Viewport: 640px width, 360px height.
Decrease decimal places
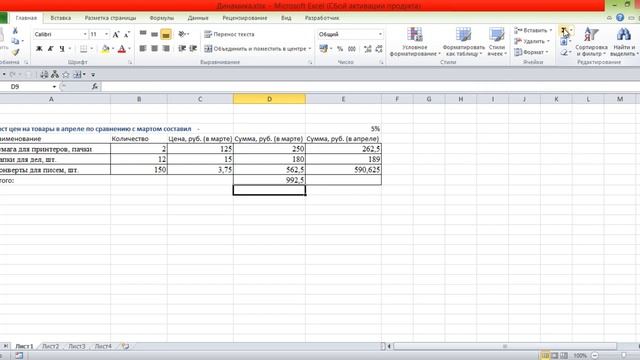379,49
